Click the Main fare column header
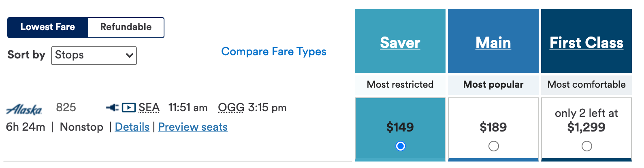The width and height of the screenshot is (644, 168). (493, 43)
